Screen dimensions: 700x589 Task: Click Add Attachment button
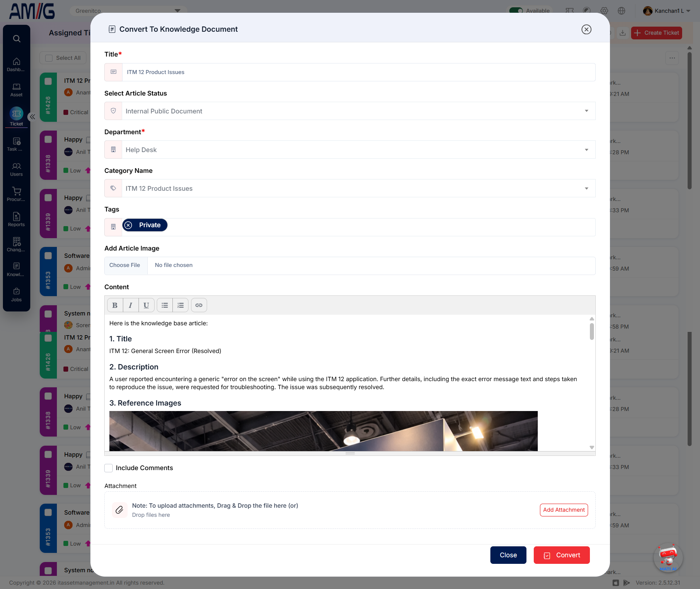564,510
